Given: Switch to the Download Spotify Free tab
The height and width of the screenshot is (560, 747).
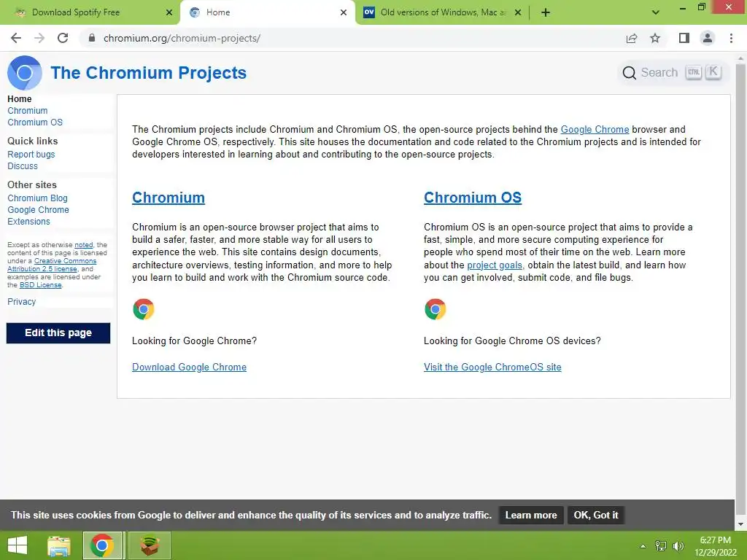Looking at the screenshot, I should tap(90, 12).
